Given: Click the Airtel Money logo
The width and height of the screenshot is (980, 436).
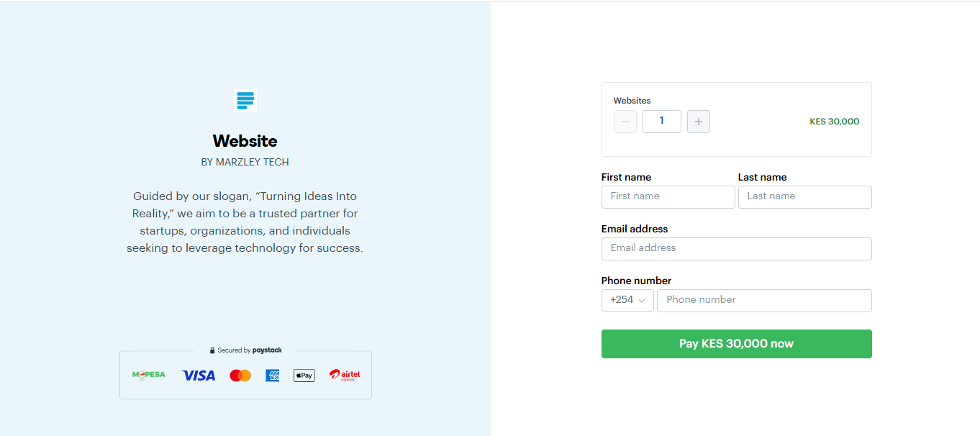Looking at the screenshot, I should coord(345,376).
